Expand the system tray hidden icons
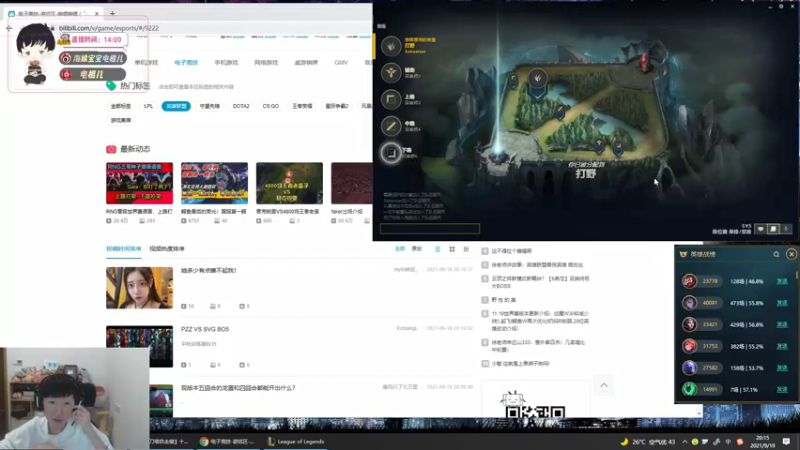Viewport: 800px width, 450px height. pyautogui.click(x=684, y=442)
